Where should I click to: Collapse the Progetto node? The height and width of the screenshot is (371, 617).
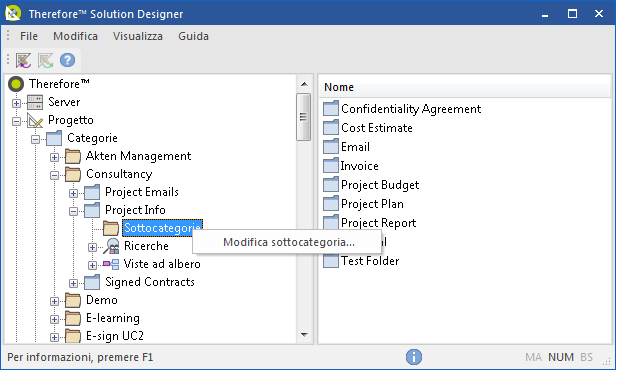click(x=16, y=121)
